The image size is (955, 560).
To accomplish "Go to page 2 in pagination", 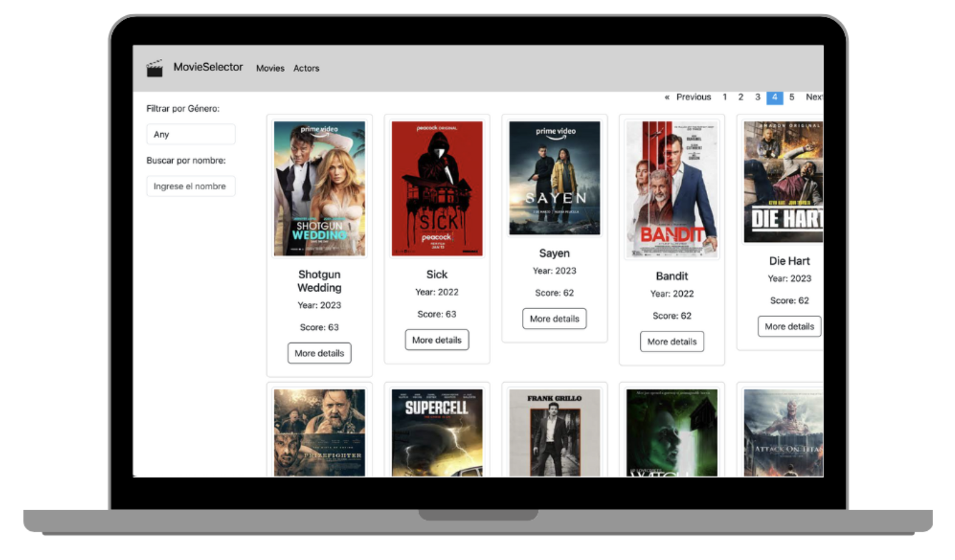I will pyautogui.click(x=741, y=97).
